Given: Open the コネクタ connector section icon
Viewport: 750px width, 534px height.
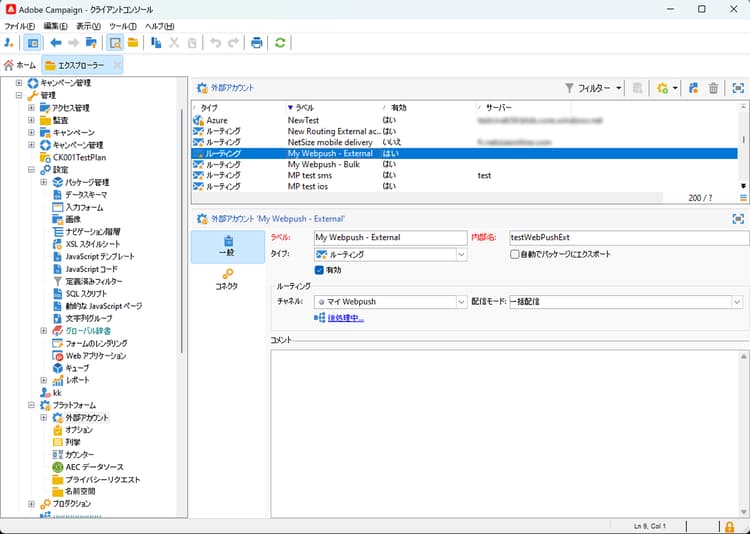Looking at the screenshot, I should (227, 275).
